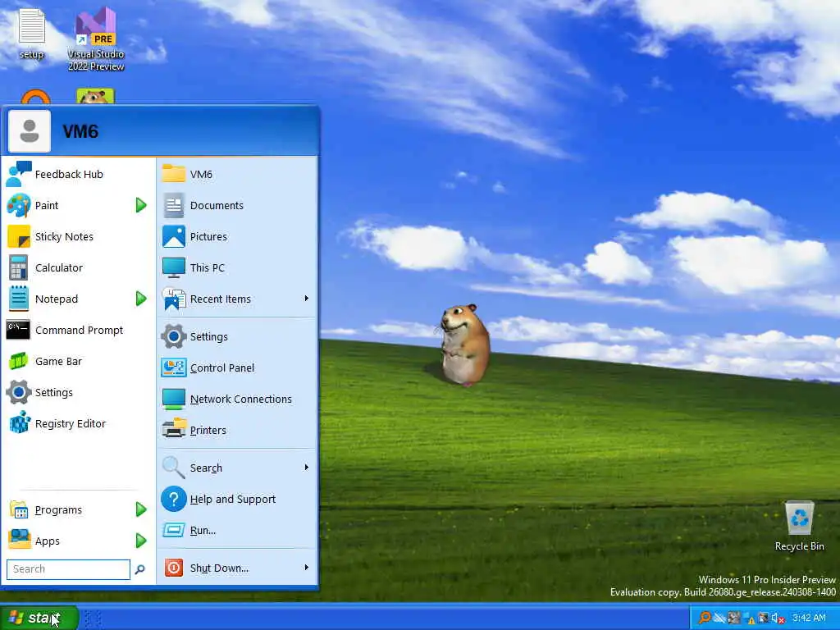This screenshot has height=630, width=840.
Task: Click the network warning tray icon
Action: (749, 619)
